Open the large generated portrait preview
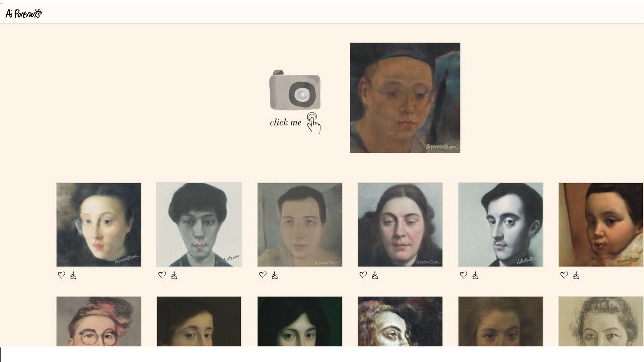This screenshot has height=362, width=644. pyautogui.click(x=405, y=98)
